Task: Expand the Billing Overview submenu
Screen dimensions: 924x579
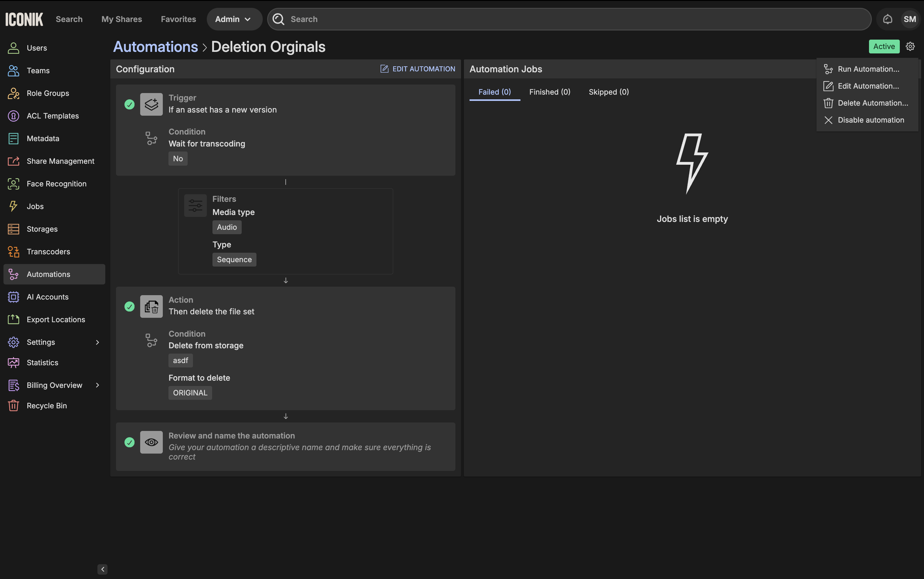Action: (x=97, y=385)
